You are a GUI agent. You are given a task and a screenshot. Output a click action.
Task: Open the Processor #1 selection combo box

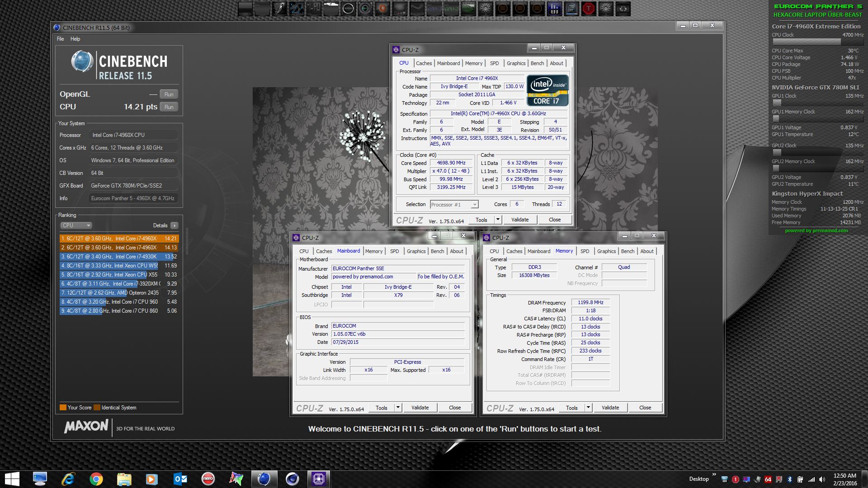click(x=454, y=205)
